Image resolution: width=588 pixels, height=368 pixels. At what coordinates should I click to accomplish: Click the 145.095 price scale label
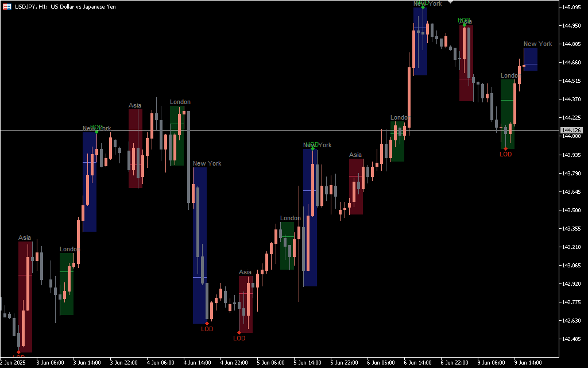tap(571, 7)
